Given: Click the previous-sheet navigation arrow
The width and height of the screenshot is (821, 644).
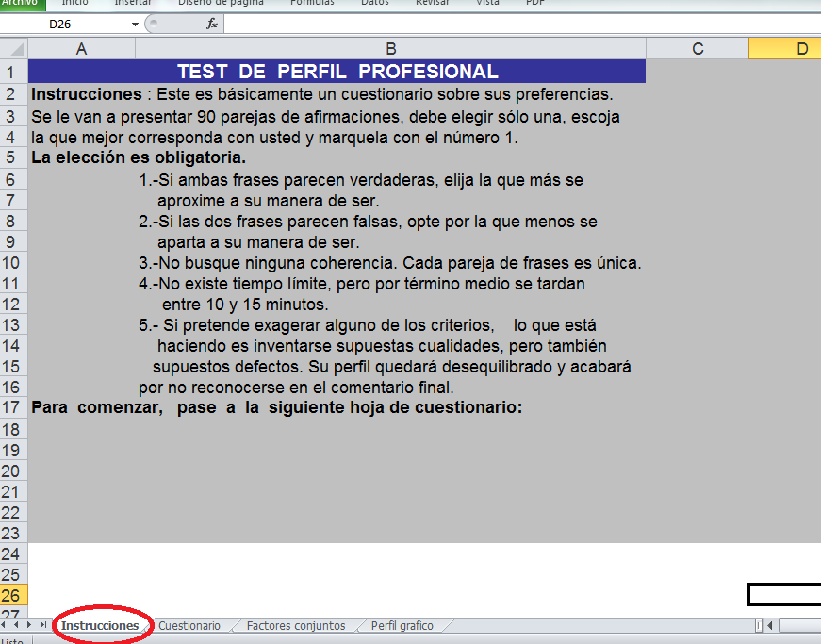Looking at the screenshot, I should click(x=18, y=624).
